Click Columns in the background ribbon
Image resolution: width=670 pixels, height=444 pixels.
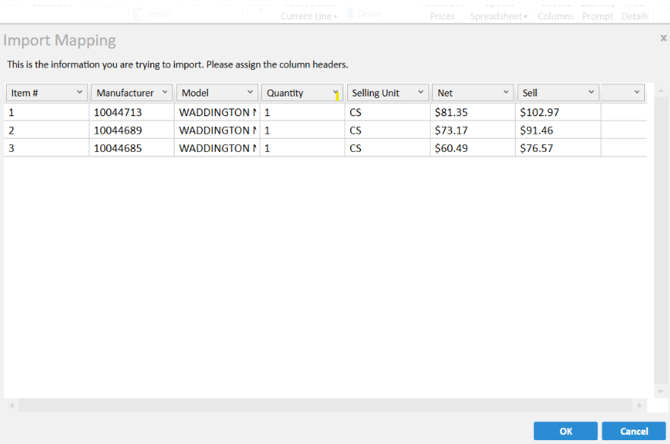tap(555, 16)
